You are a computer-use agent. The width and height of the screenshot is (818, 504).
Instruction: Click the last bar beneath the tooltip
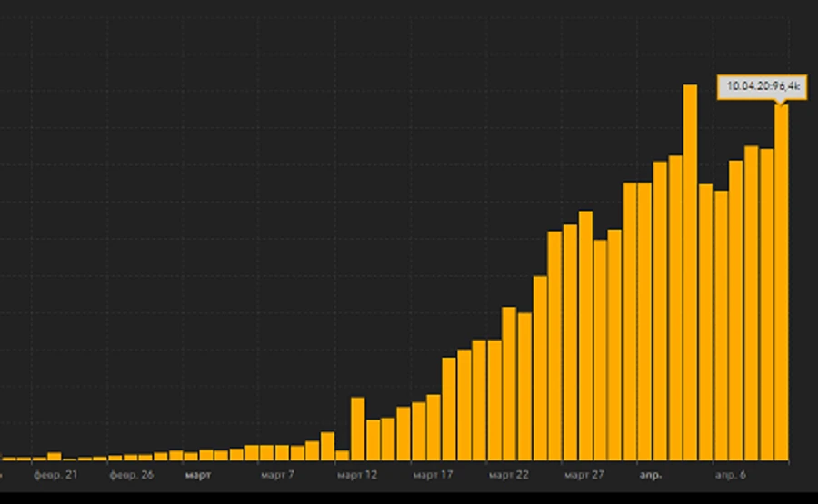781,283
